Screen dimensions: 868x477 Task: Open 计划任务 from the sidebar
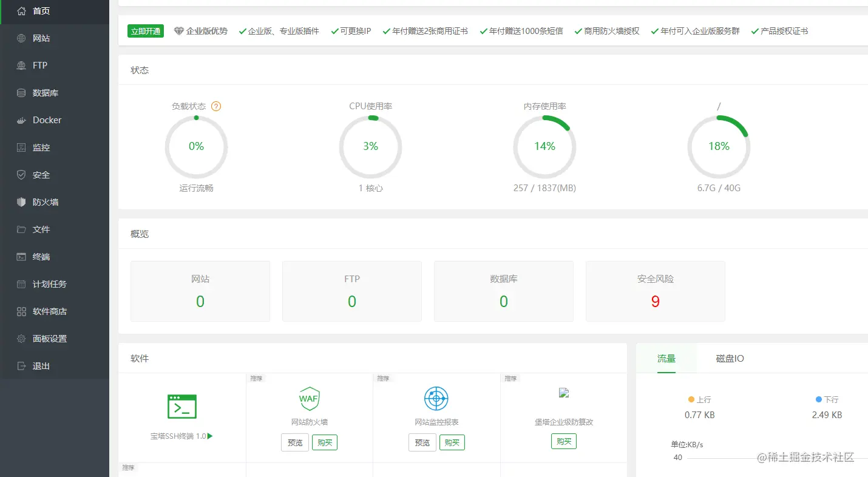point(55,284)
